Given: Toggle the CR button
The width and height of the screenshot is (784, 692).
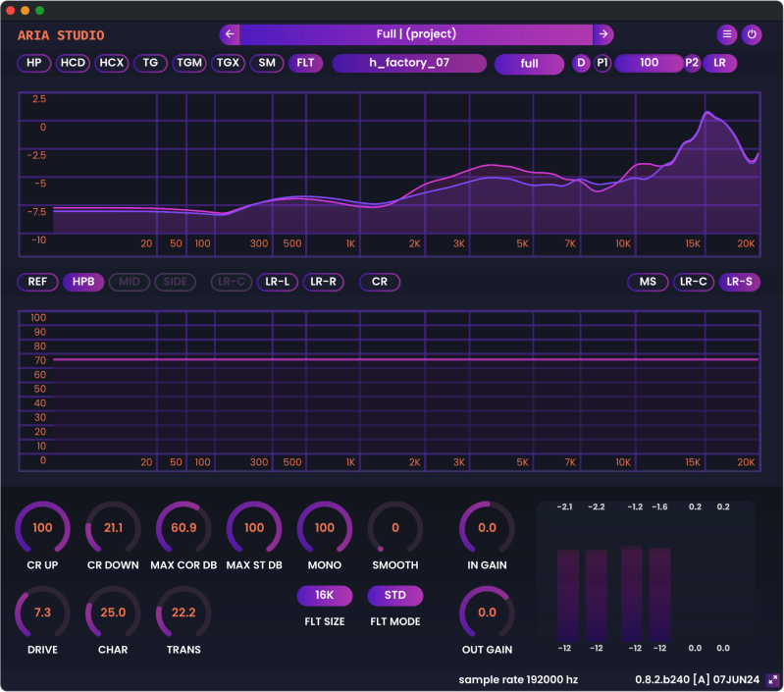Looking at the screenshot, I should click(380, 282).
